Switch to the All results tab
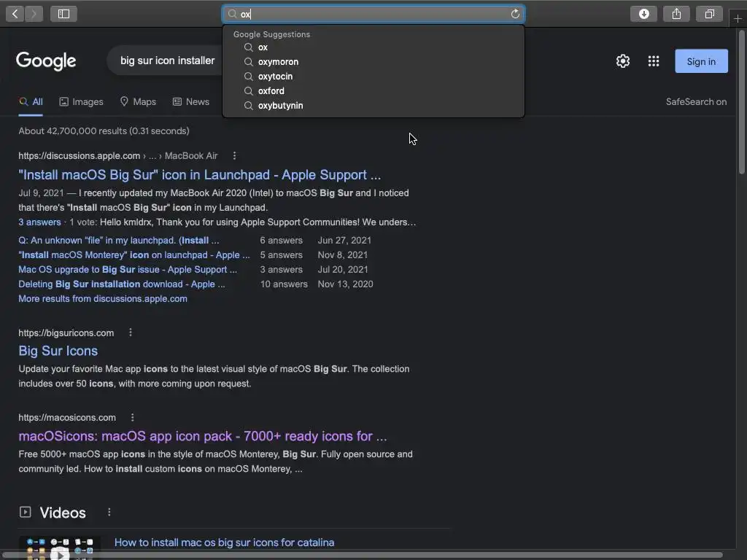Screen dimensions: 747x560 (x=31, y=102)
